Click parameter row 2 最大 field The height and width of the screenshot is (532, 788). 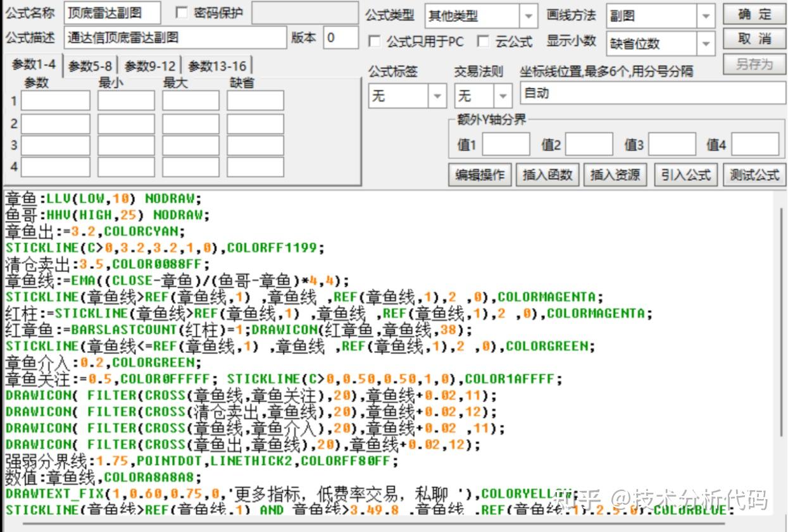pyautogui.click(x=191, y=123)
